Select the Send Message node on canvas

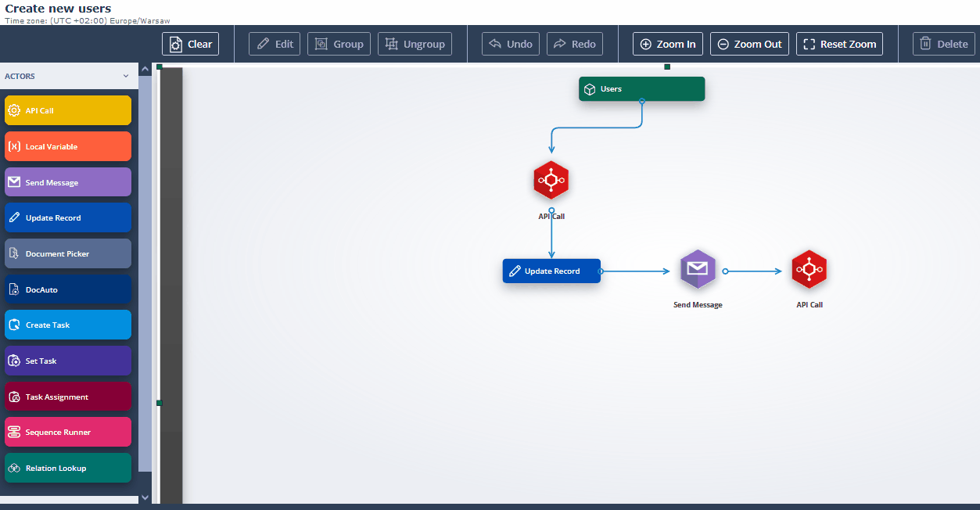click(x=698, y=270)
